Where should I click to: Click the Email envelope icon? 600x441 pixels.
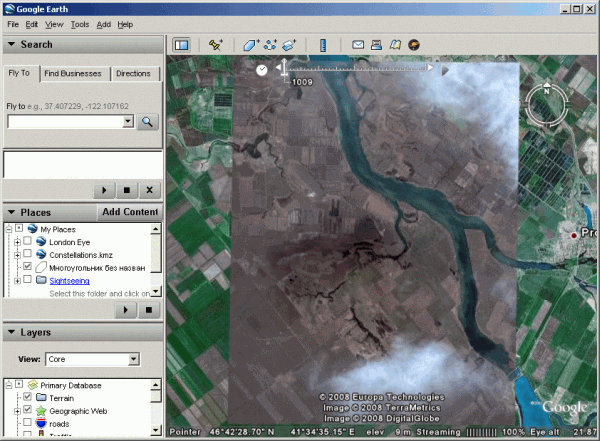pos(358,45)
